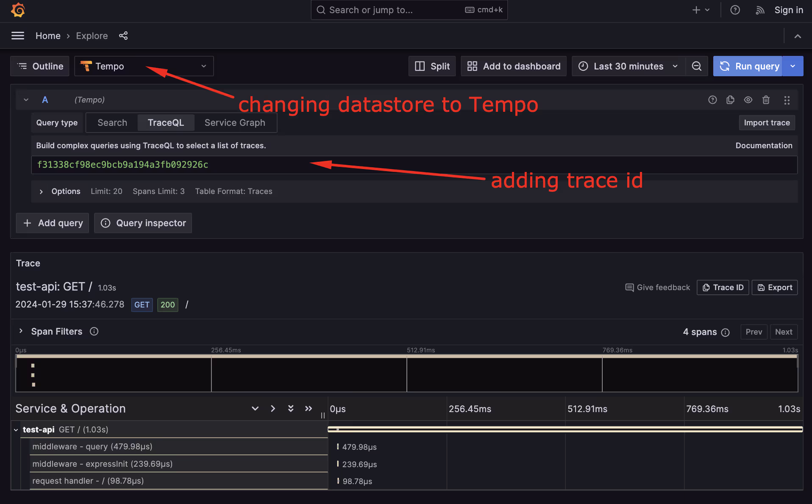
Task: Click the 200 status tag
Action: pyautogui.click(x=168, y=305)
